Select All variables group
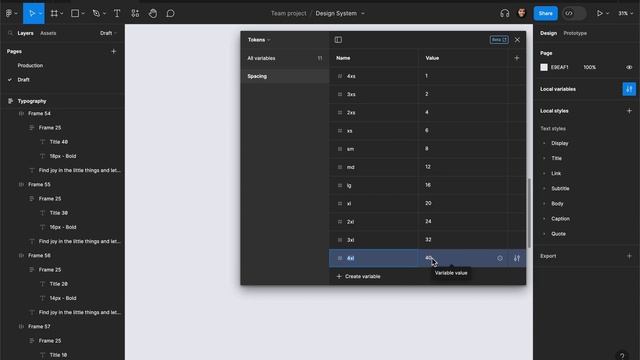 click(x=285, y=58)
